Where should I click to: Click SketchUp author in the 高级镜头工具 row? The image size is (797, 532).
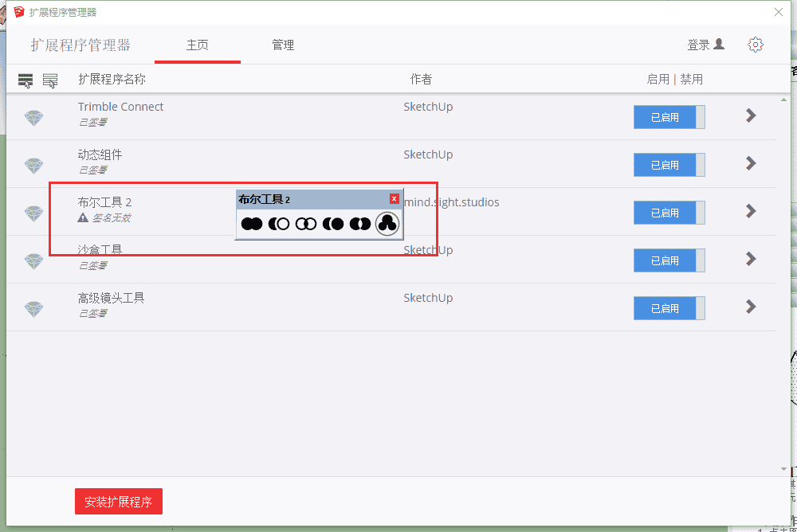pyautogui.click(x=428, y=298)
